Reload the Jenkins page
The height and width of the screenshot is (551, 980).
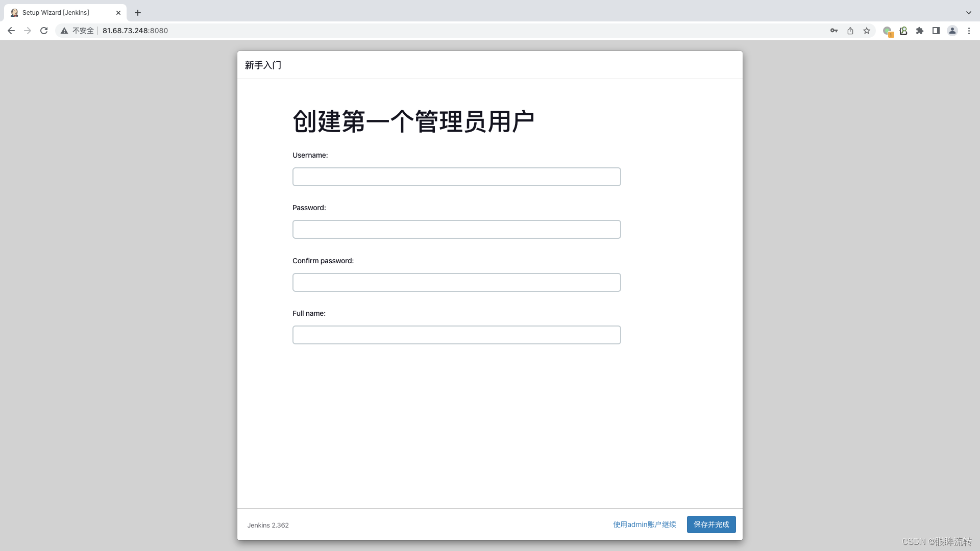(44, 31)
